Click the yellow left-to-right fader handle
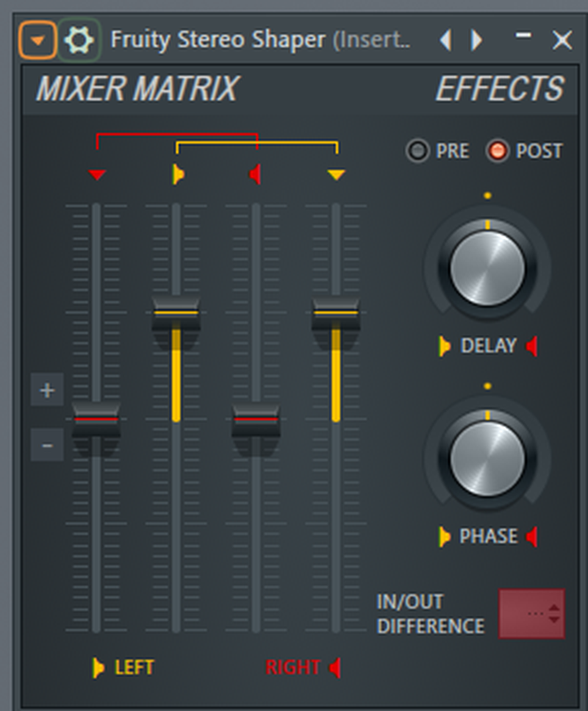 click(336, 313)
